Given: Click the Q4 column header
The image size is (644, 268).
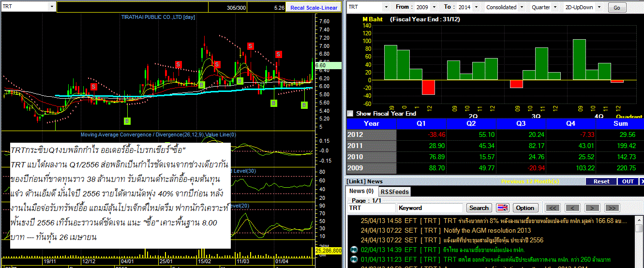Looking at the screenshot, I should [571, 123].
